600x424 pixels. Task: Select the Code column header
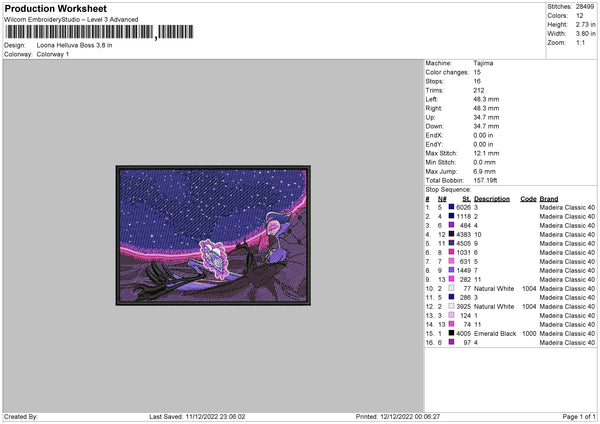[528, 199]
